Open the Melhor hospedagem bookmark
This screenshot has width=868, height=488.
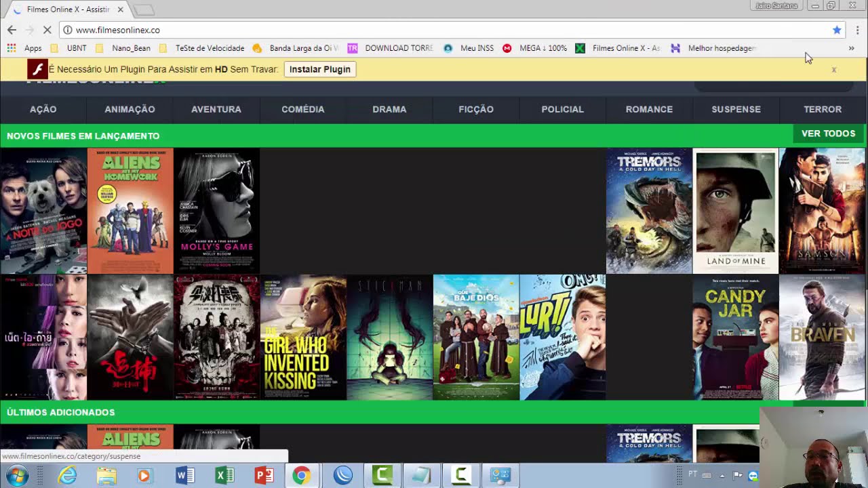click(x=713, y=48)
